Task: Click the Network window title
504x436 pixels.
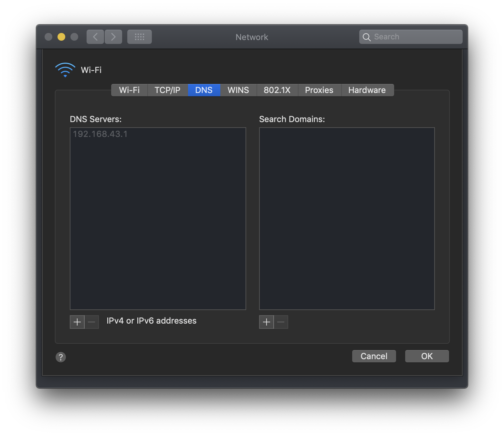Action: [x=252, y=37]
